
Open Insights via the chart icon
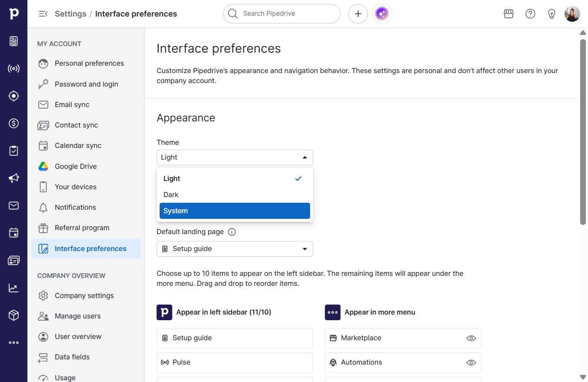(14, 288)
